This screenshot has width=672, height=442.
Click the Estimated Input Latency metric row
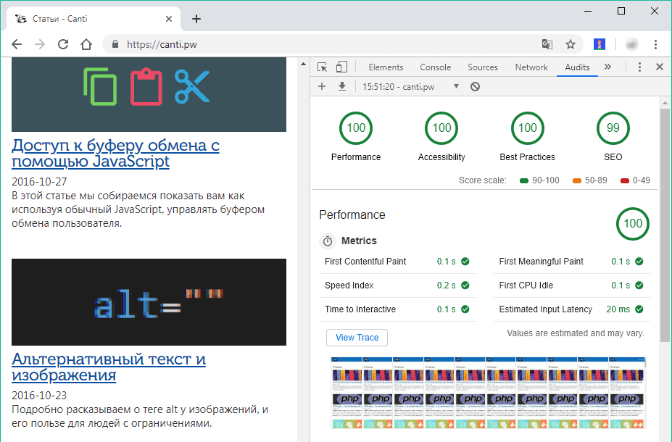(572, 310)
